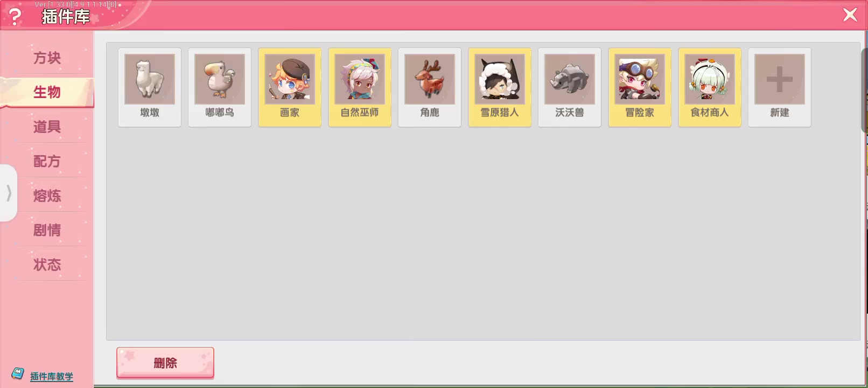Create a new creature with 新建 plus
Screen dimensions: 868x388
[780, 87]
